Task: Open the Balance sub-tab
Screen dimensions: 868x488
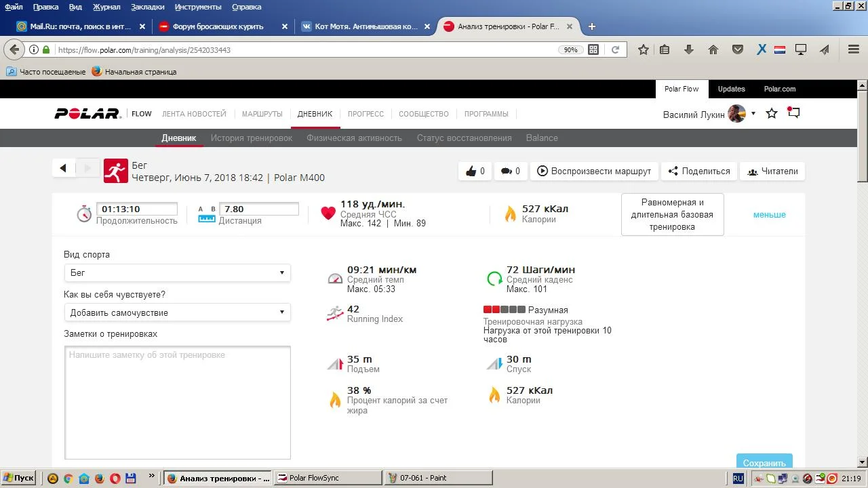Action: coord(542,138)
